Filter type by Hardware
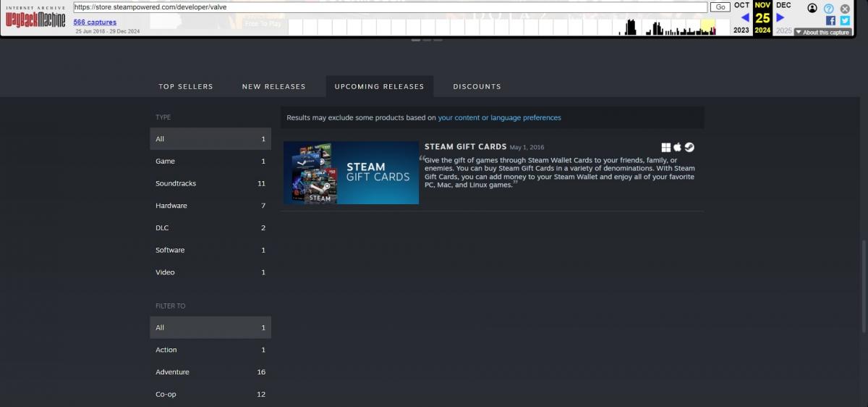Image resolution: width=868 pixels, height=407 pixels. [x=210, y=206]
